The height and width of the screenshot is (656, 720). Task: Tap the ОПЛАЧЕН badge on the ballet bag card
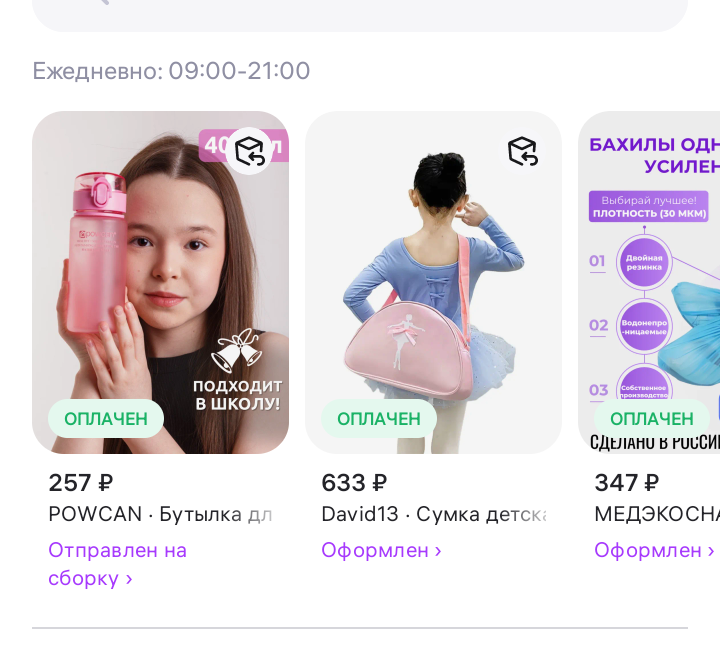pos(379,419)
